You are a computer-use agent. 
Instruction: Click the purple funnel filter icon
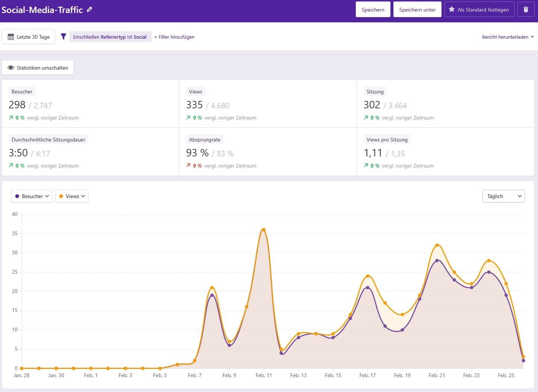(x=63, y=36)
